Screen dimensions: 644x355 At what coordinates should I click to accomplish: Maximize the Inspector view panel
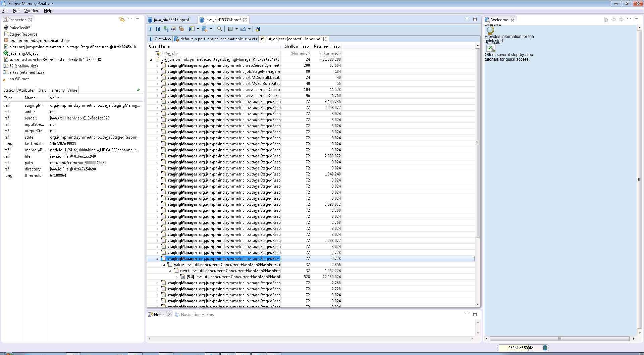click(138, 19)
